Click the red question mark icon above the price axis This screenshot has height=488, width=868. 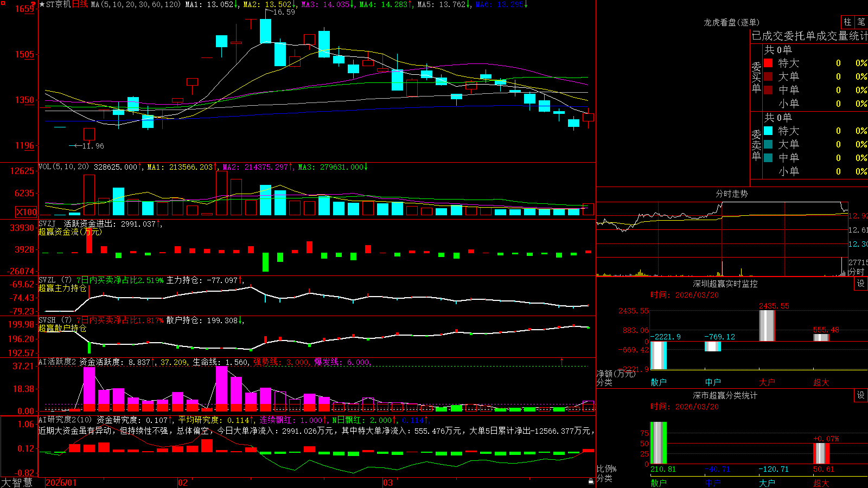pos(34,3)
